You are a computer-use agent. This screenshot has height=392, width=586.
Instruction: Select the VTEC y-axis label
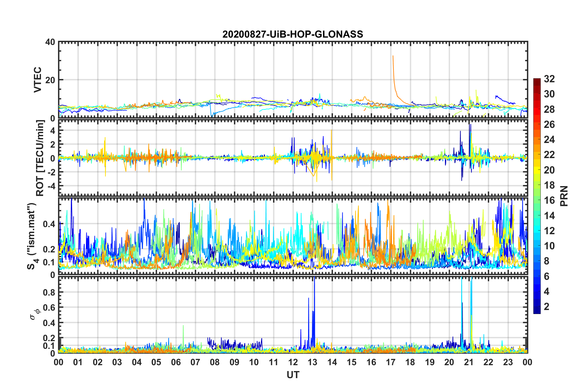click(x=38, y=80)
